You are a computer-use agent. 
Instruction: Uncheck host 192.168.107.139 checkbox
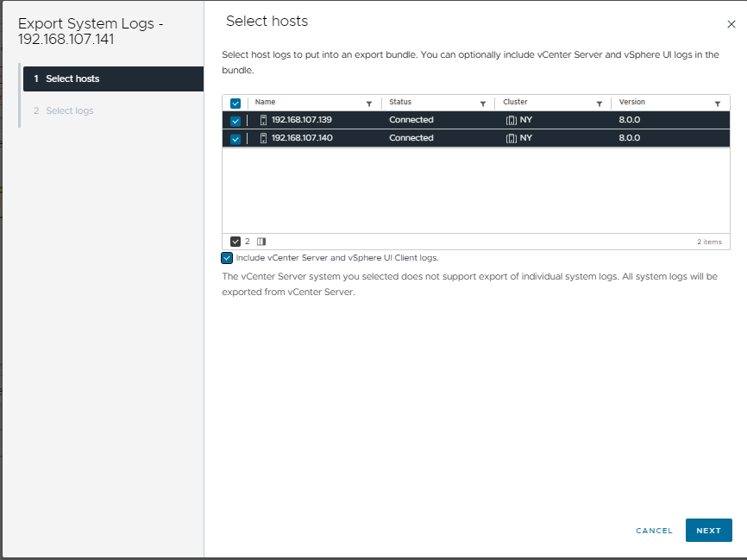click(x=235, y=121)
